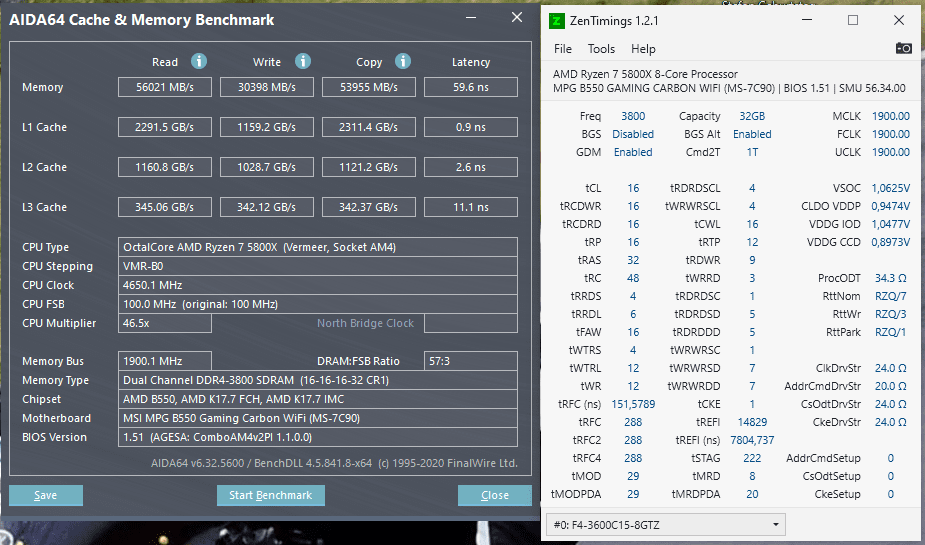
Task: Click the CLDO VDDP value 0,9474V
Action: tap(891, 206)
